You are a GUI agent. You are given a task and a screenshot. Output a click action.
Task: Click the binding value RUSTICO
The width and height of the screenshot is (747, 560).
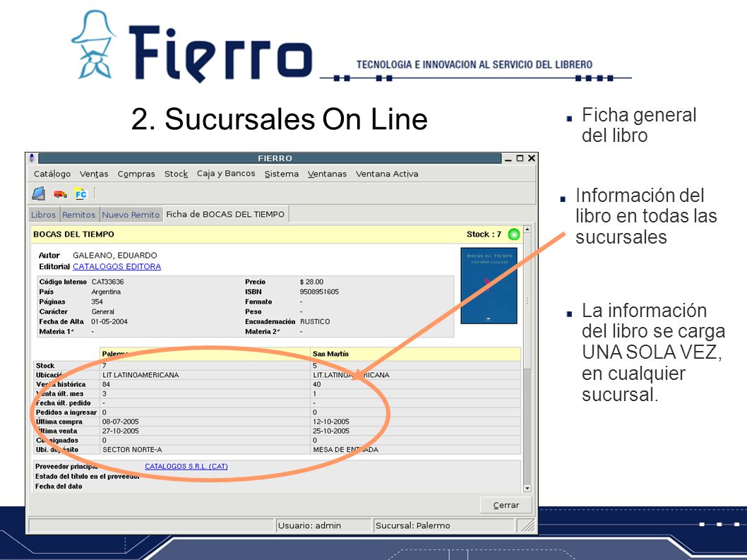(315, 322)
